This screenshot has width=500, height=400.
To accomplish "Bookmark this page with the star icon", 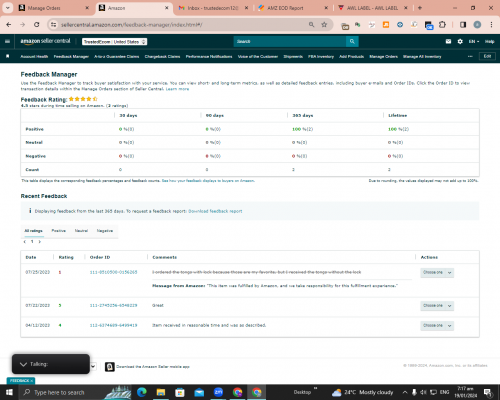I will (x=324, y=25).
